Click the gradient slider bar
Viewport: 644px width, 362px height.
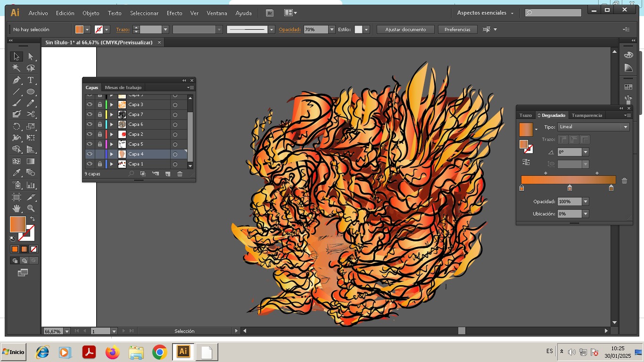[568, 180]
